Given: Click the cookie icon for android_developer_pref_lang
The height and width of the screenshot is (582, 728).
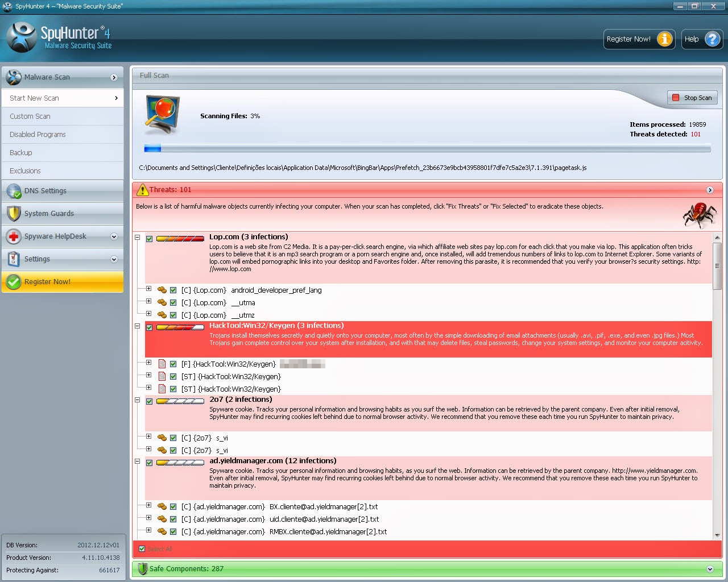Looking at the screenshot, I should (x=162, y=290).
